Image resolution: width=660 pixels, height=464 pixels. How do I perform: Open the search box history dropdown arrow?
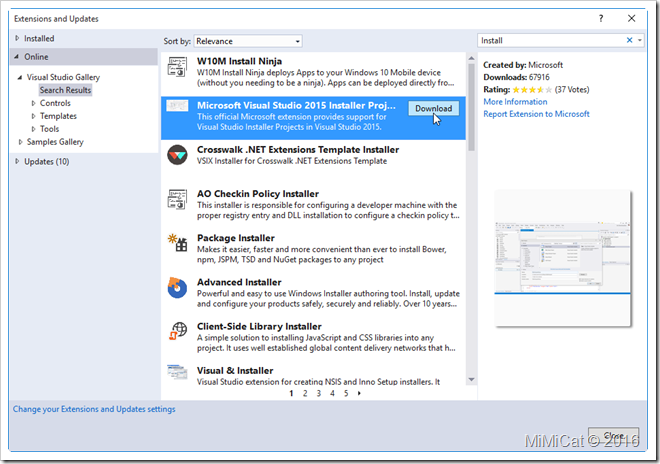(x=639, y=40)
